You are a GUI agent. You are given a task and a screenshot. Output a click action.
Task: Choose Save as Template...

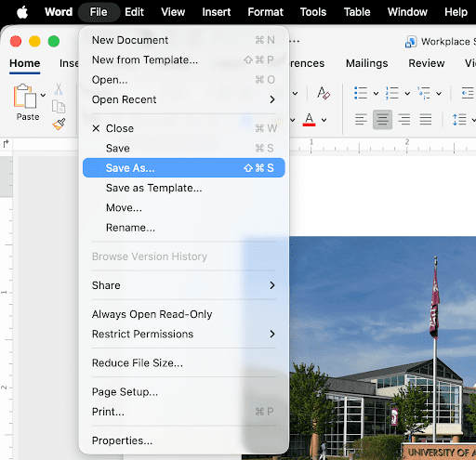tap(184, 188)
